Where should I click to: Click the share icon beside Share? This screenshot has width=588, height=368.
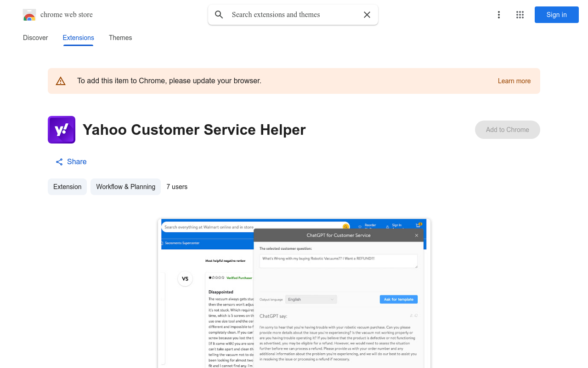[59, 162]
